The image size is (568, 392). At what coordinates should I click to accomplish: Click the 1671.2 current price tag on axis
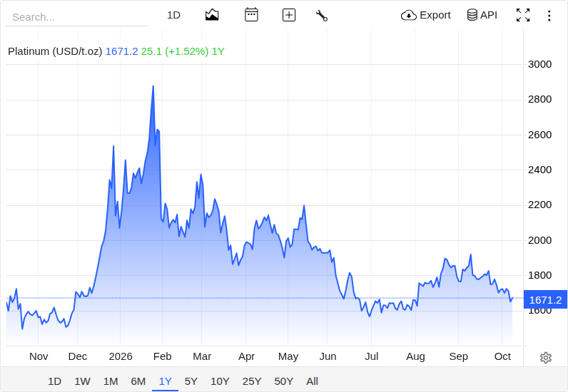(x=545, y=299)
